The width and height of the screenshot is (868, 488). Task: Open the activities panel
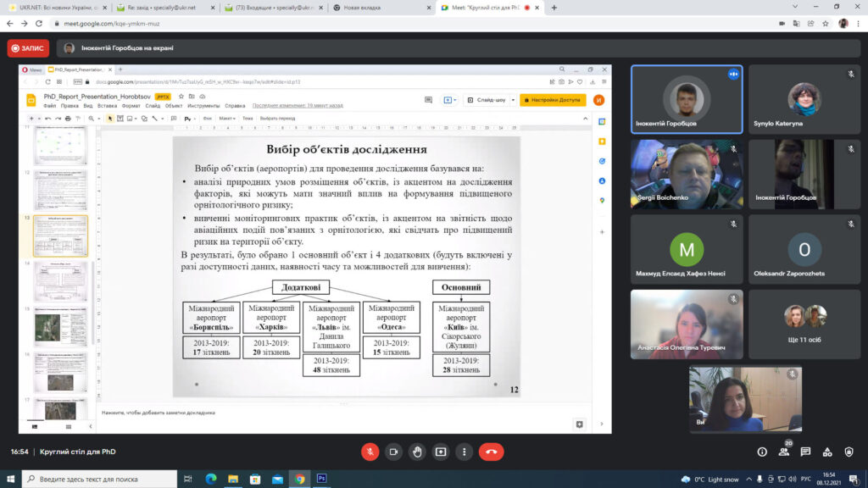click(828, 452)
